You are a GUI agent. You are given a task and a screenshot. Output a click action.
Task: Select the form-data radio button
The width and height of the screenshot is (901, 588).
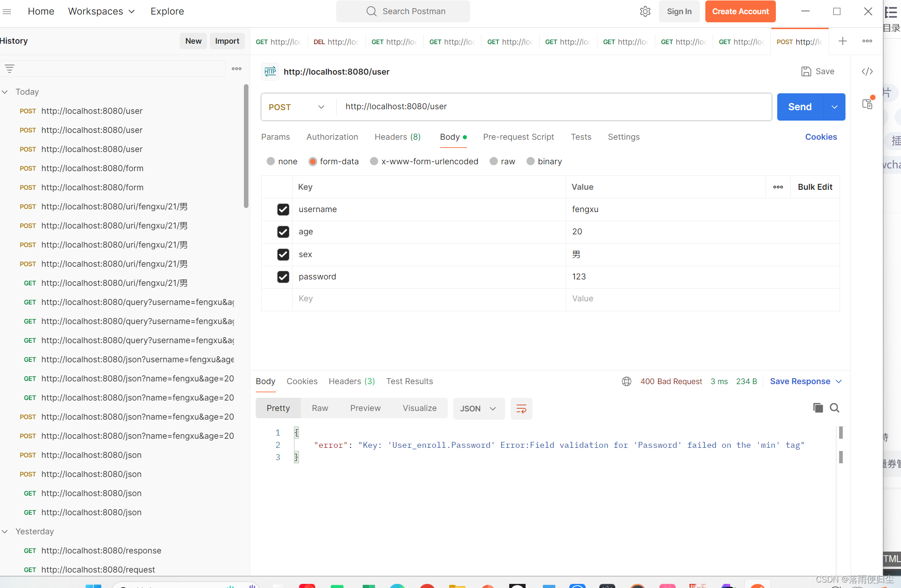[x=313, y=161]
